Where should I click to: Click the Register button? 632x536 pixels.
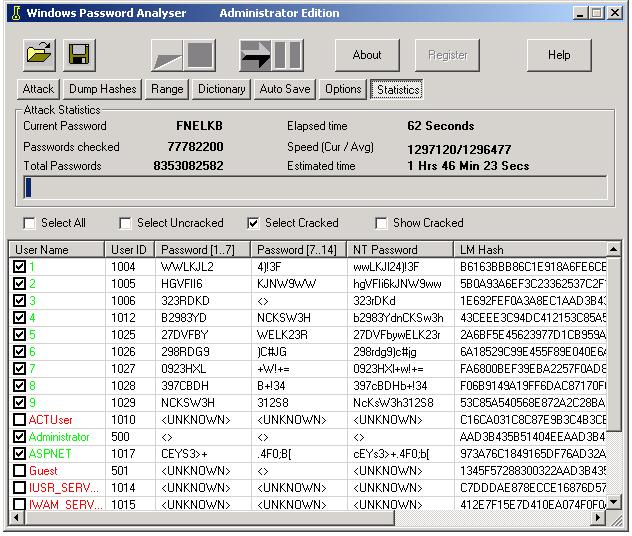tap(447, 55)
